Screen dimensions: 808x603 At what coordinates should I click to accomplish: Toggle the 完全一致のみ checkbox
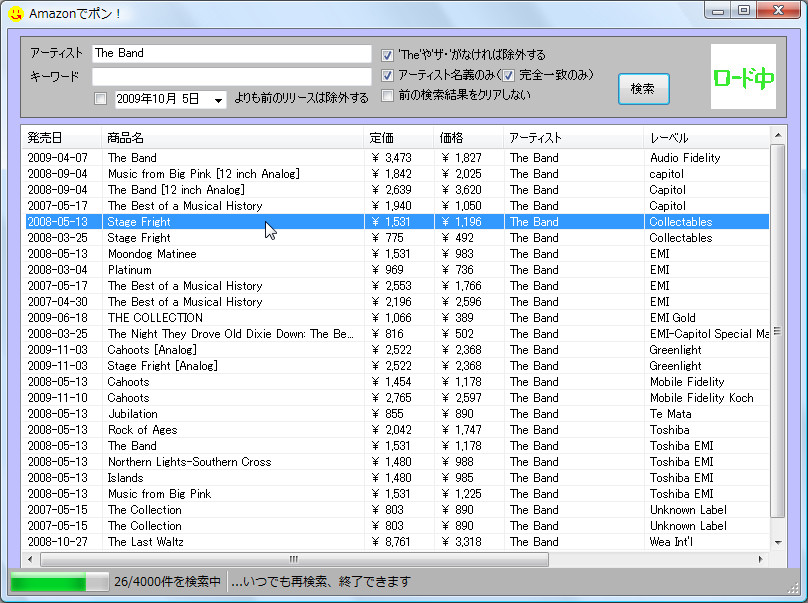[509, 75]
